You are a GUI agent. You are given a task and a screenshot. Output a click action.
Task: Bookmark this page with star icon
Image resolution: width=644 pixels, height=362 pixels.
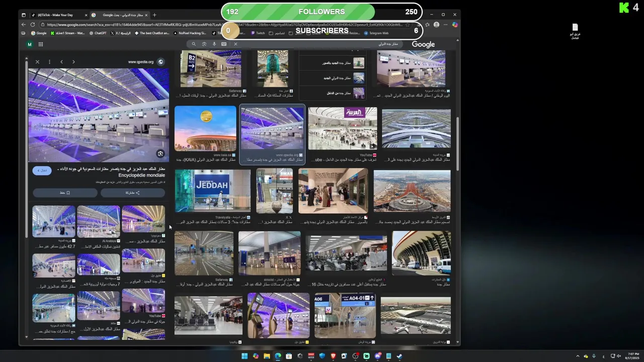pos(408,24)
